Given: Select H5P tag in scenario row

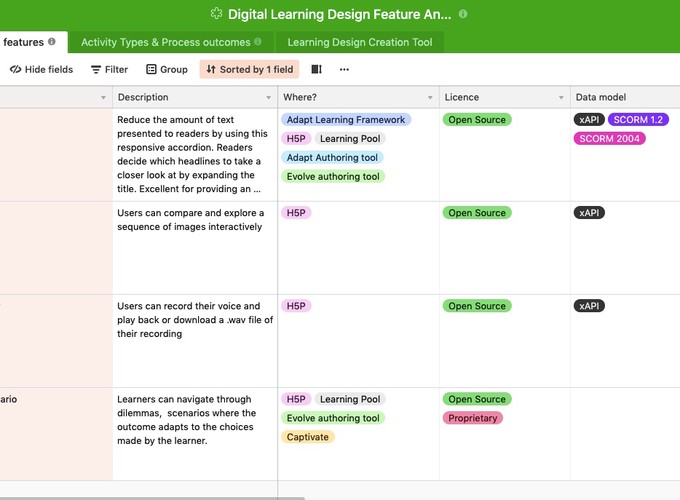Looking at the screenshot, I should click(296, 399).
